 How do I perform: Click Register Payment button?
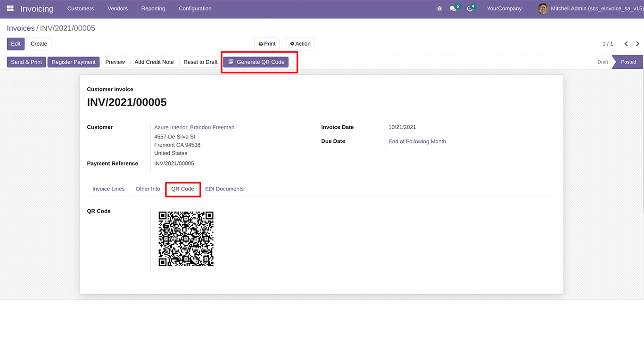coord(74,62)
